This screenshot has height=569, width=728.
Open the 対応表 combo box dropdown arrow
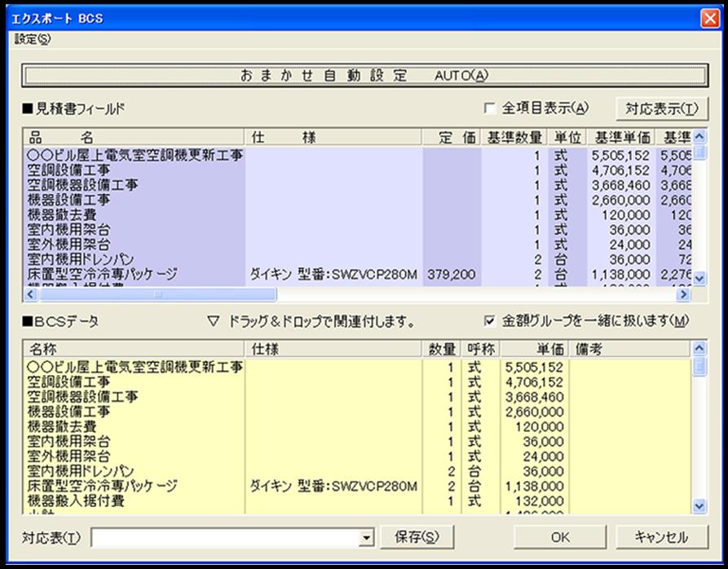click(x=366, y=538)
